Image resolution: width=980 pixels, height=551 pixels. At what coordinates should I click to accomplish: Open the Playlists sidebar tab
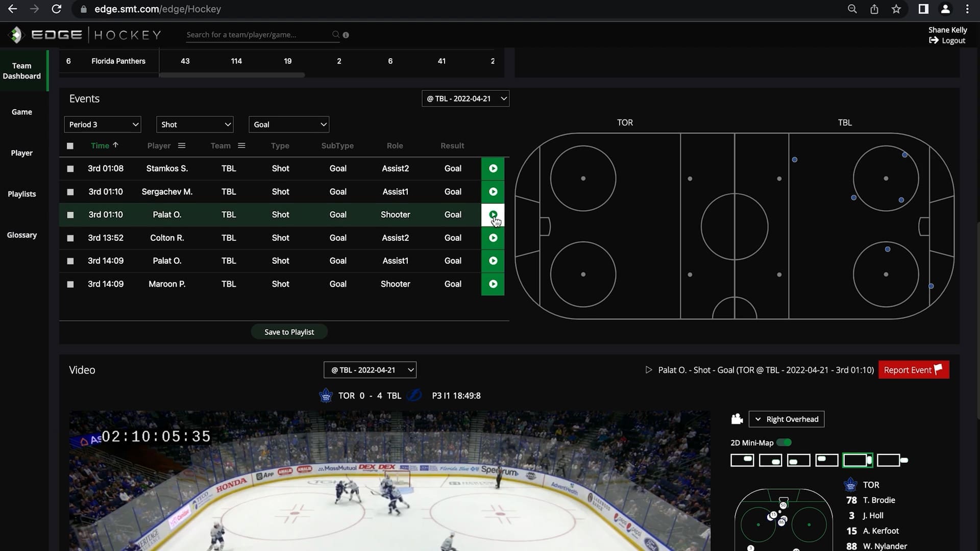[x=22, y=194]
